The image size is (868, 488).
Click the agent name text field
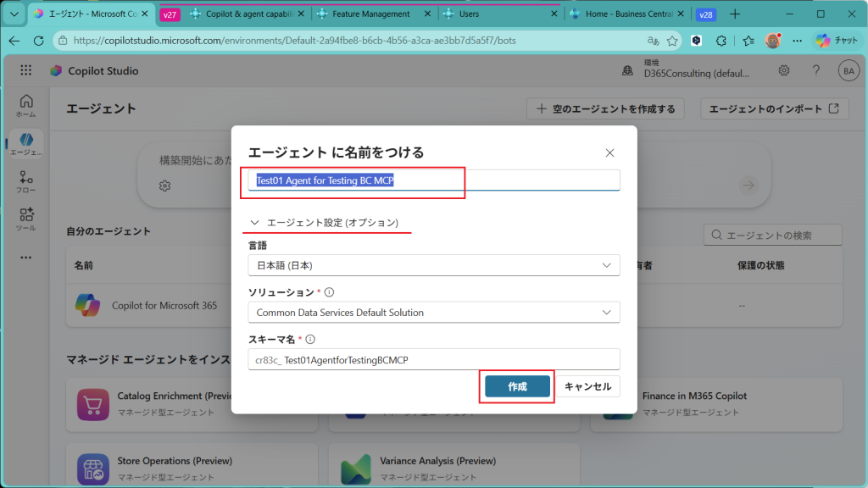[x=433, y=180]
